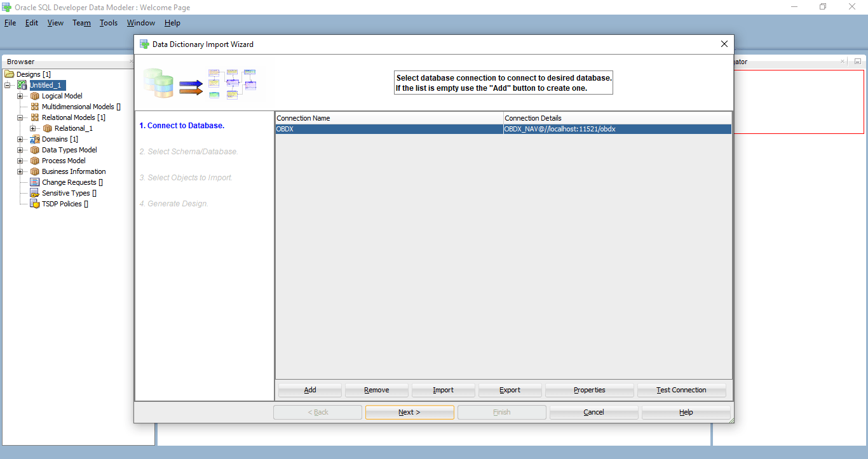Click the Change Requests list icon
Image resolution: width=868 pixels, height=459 pixels.
coord(35,182)
